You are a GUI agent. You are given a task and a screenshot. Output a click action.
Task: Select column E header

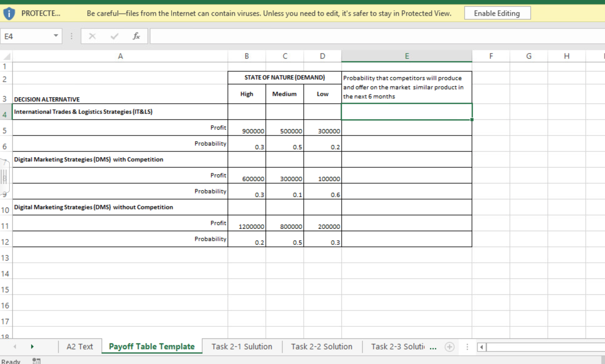click(x=407, y=56)
